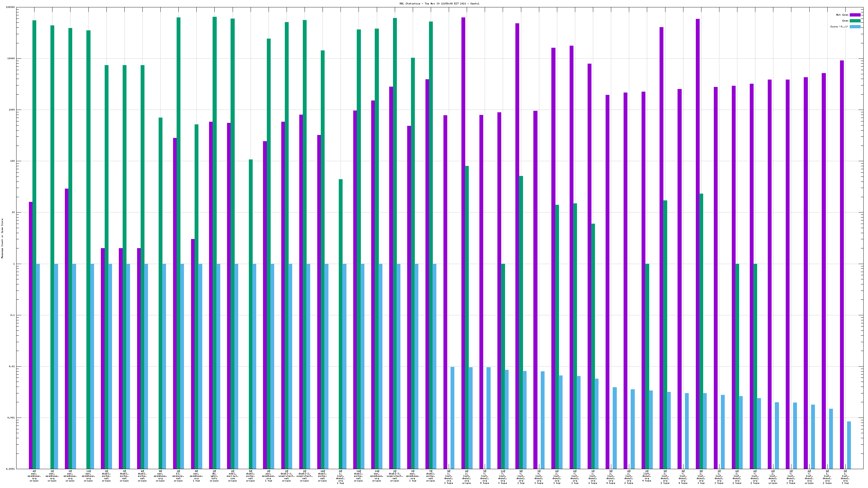Click the 0.01 y-axis tick label
Image resolution: width=868 pixels, height=488 pixels.
pyautogui.click(x=12, y=366)
